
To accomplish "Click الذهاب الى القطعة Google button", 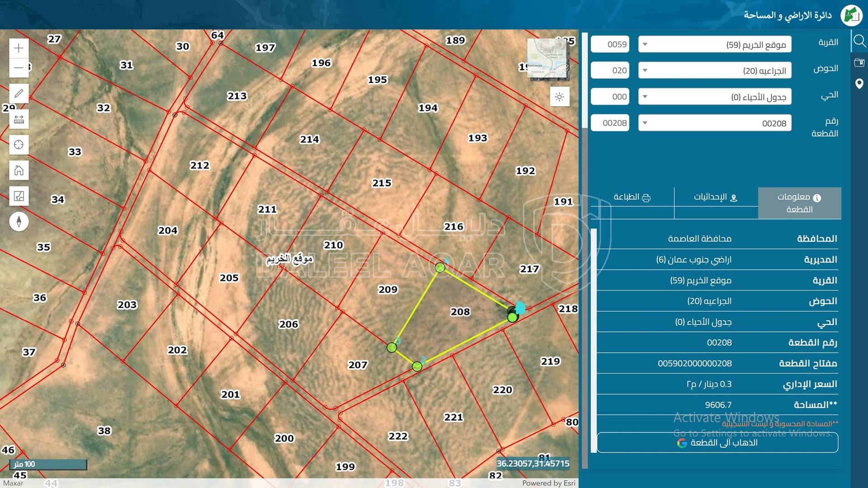I will coord(717,442).
